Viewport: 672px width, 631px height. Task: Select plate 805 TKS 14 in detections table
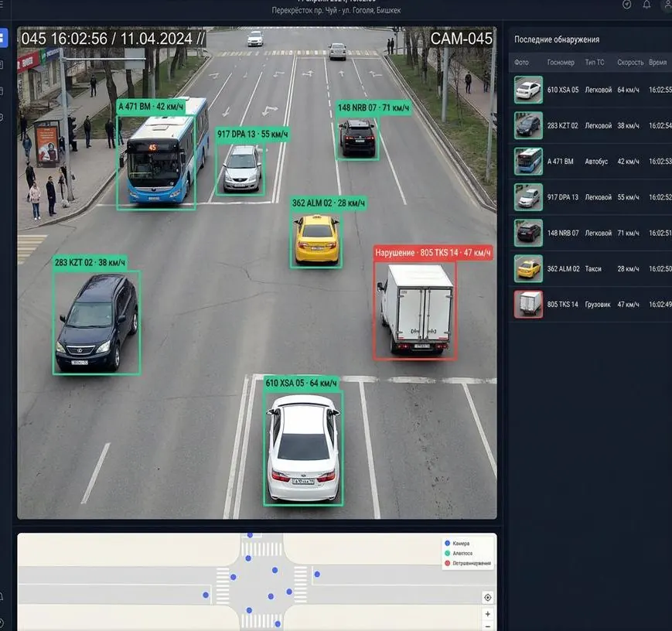(x=562, y=305)
